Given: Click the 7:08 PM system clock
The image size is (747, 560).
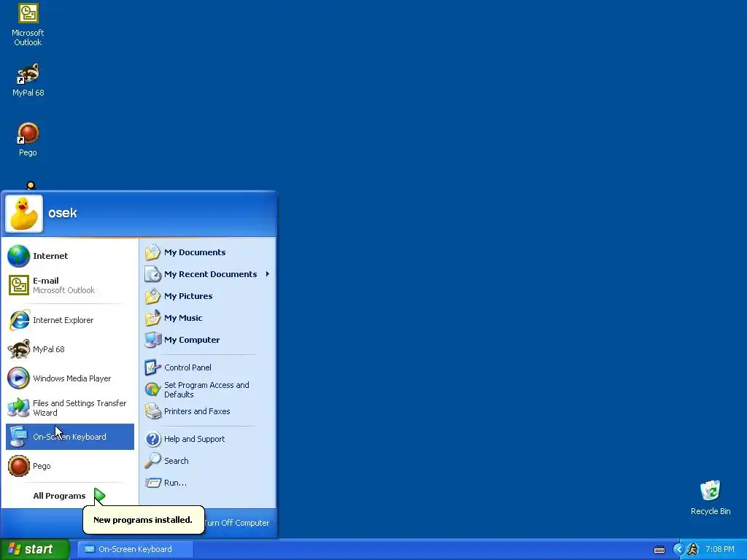Looking at the screenshot, I should [720, 550].
